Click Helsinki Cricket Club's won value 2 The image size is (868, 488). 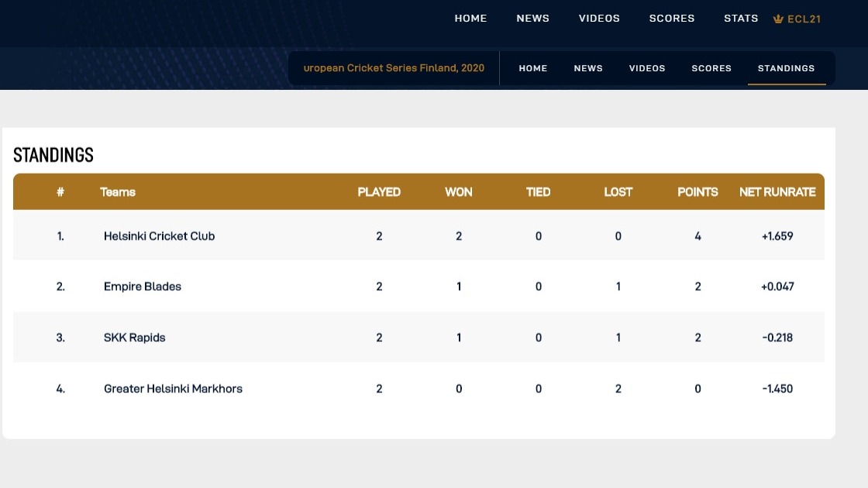pos(458,236)
